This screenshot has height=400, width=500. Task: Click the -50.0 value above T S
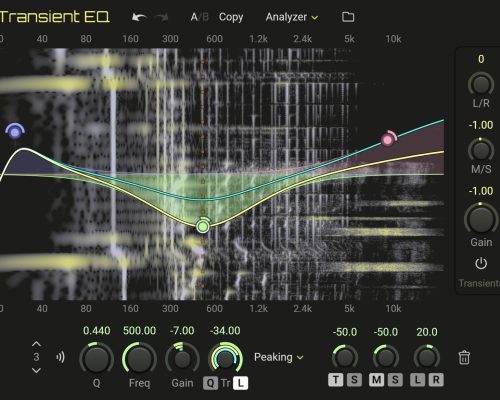point(345,332)
